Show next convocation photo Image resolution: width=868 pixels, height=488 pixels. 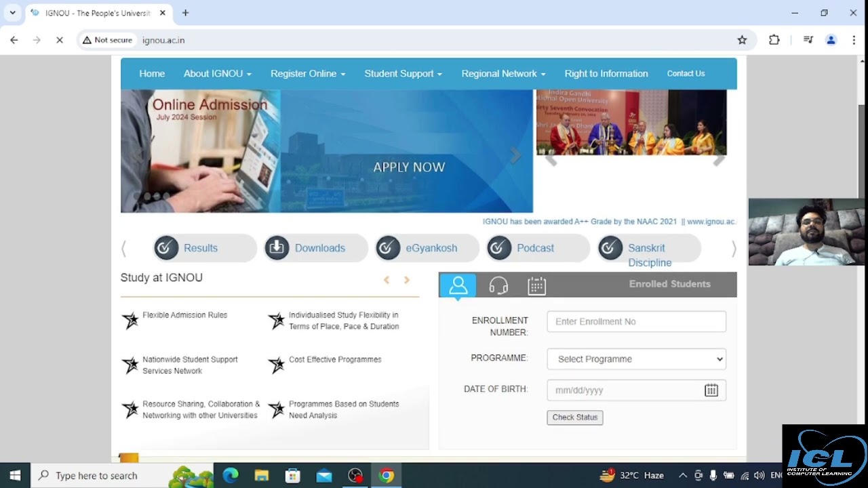pyautogui.click(x=719, y=160)
